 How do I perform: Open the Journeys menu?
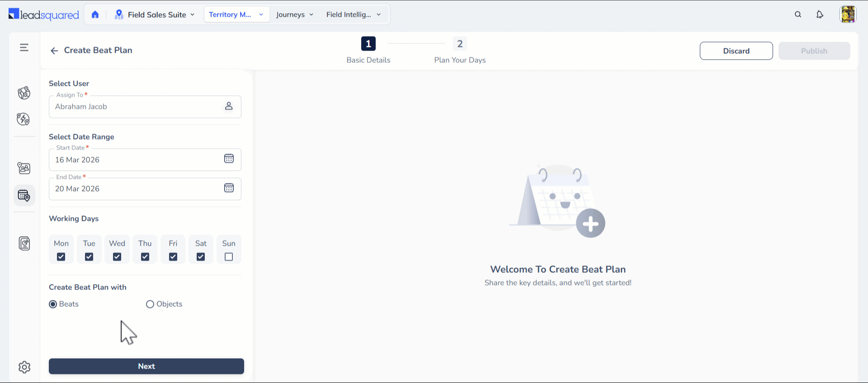coord(295,14)
